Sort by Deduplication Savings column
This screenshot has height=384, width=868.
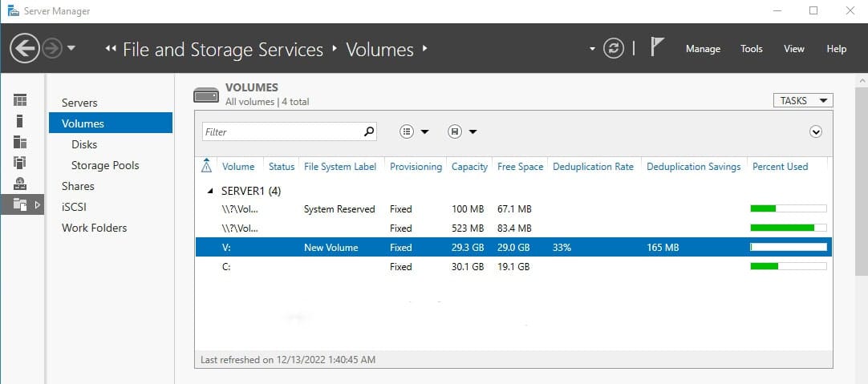694,167
